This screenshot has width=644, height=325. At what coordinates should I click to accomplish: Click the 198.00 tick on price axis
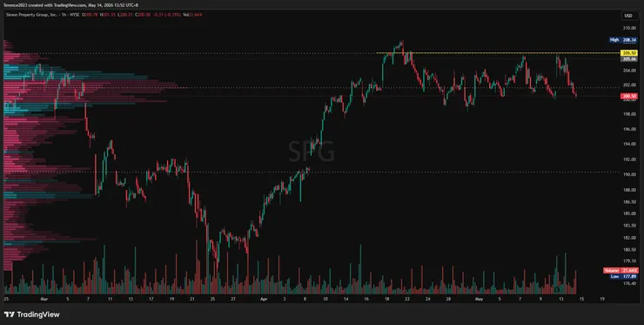629,114
